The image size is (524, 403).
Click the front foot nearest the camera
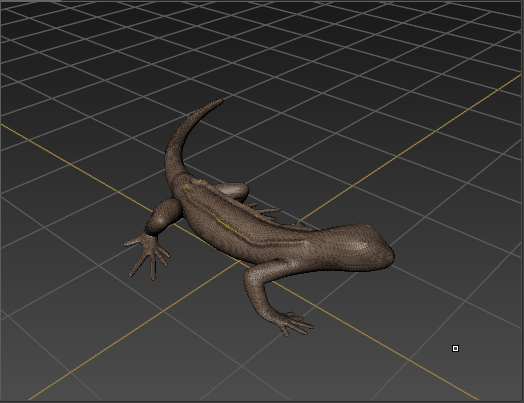[x=294, y=323]
